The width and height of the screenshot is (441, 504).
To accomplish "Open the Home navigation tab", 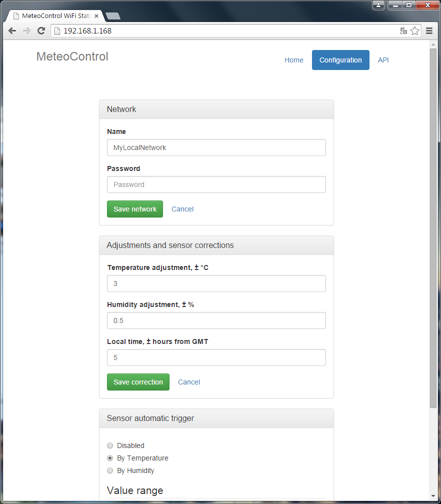I will (294, 60).
